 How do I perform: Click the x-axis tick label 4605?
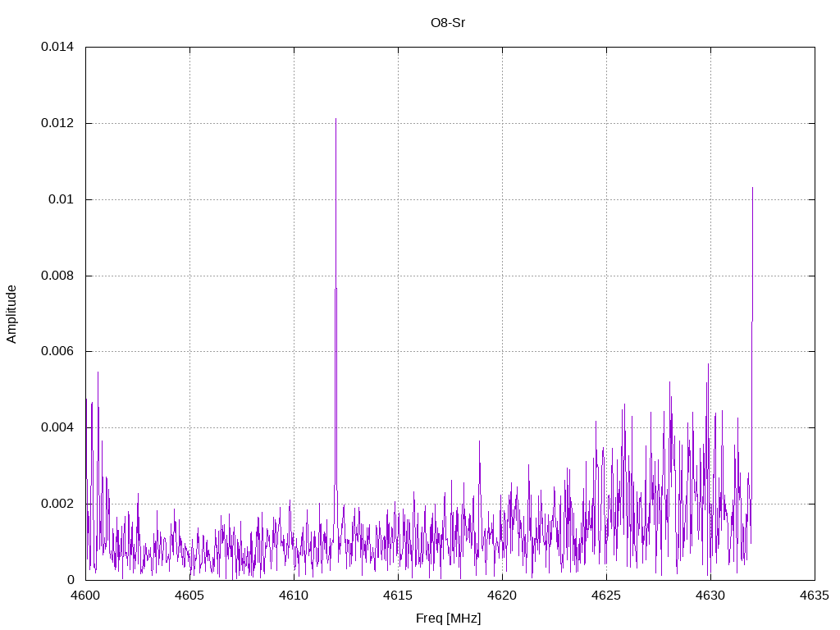tap(189, 596)
